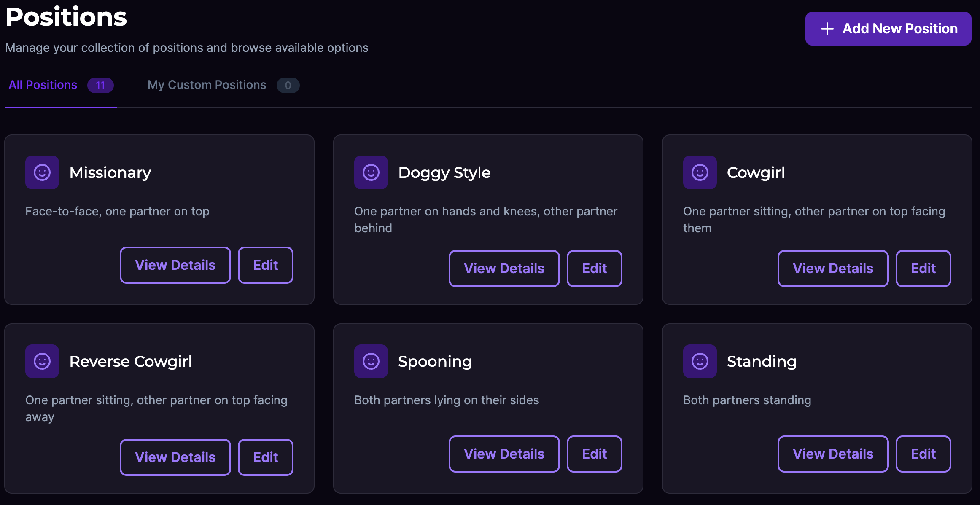Screen dimensions: 980x505
Task: Click the 0 count badge on My Custom Positions
Action: tap(288, 85)
